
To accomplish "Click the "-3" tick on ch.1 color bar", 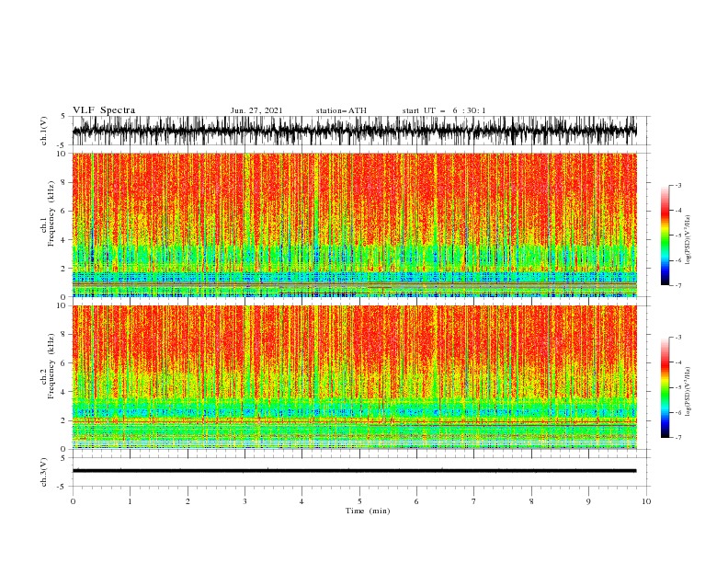I will [x=677, y=185].
